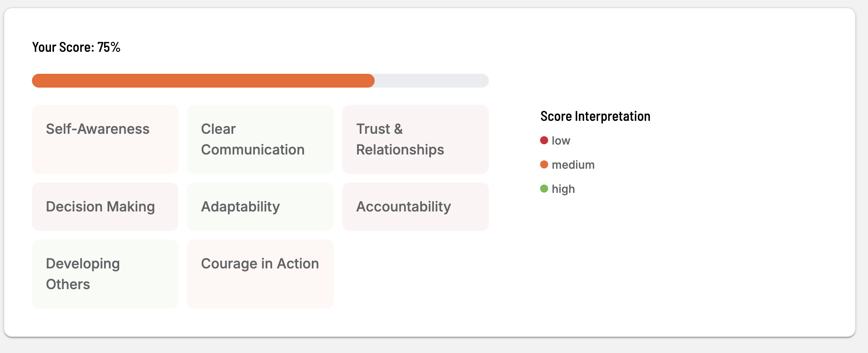Click the orange filled progress bar

click(x=203, y=81)
